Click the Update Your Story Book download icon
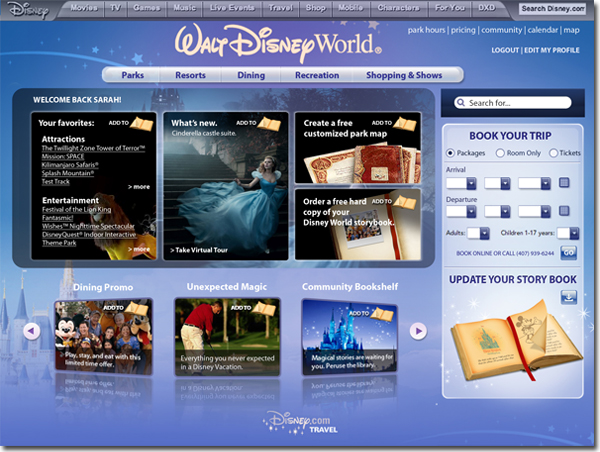This screenshot has width=600, height=452. click(x=568, y=296)
